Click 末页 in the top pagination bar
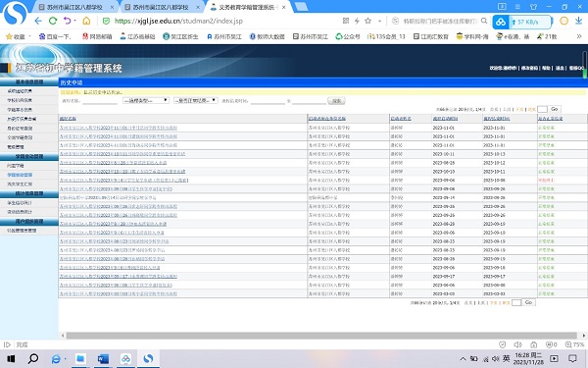588x368 pixels. pyautogui.click(x=531, y=109)
